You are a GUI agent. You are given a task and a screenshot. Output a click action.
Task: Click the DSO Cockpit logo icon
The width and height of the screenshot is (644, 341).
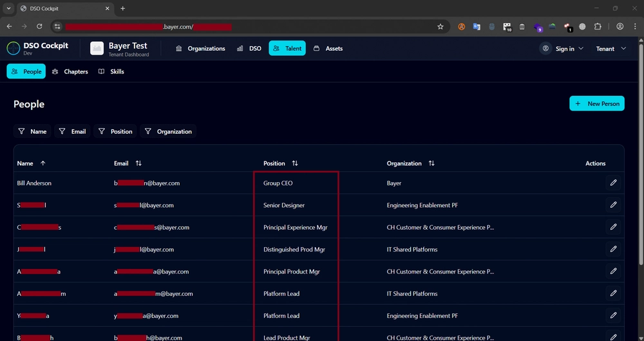pos(14,48)
